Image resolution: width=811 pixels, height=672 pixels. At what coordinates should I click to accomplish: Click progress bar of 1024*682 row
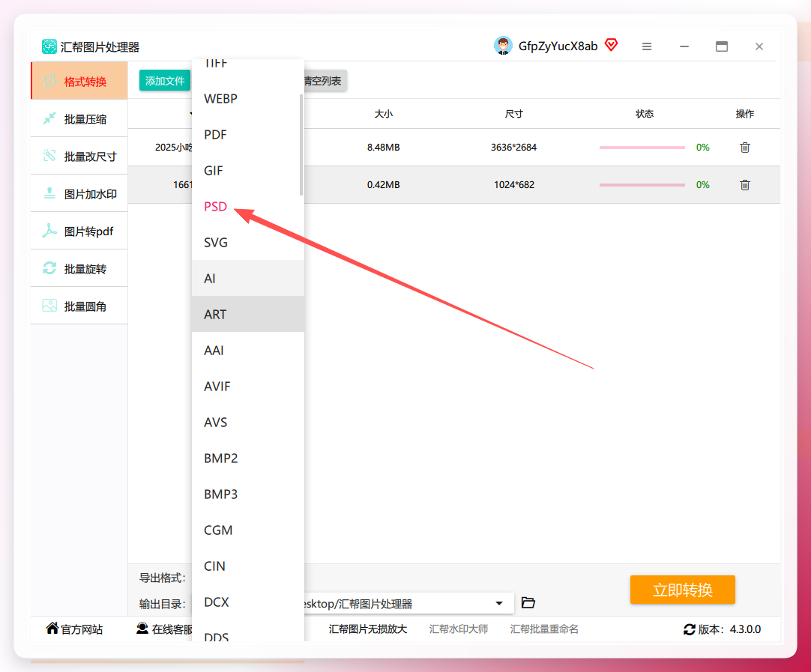(x=642, y=184)
